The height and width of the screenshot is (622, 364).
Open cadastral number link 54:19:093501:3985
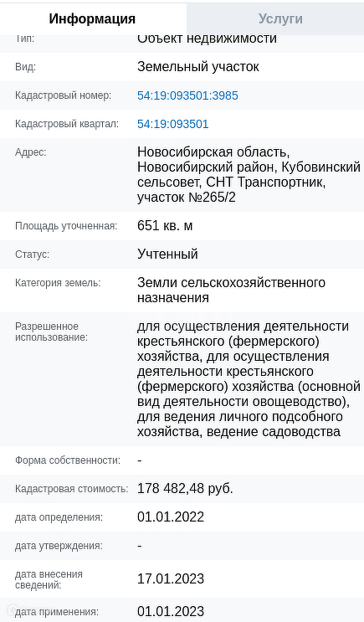click(187, 95)
